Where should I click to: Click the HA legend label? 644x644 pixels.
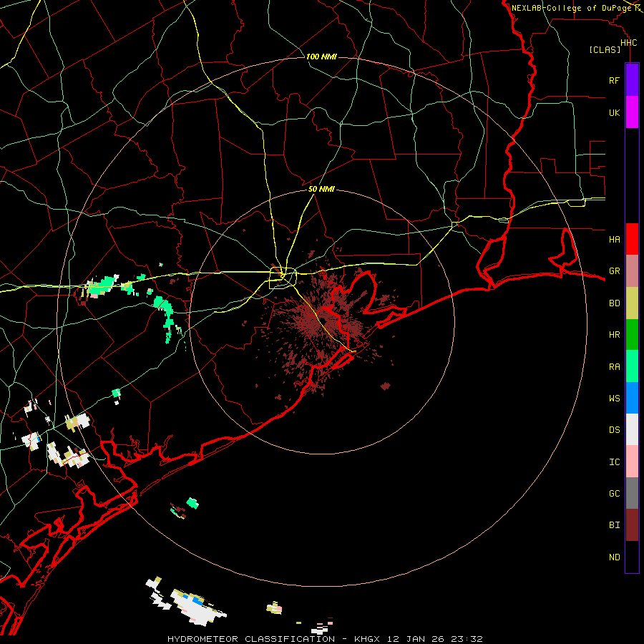pyautogui.click(x=614, y=239)
